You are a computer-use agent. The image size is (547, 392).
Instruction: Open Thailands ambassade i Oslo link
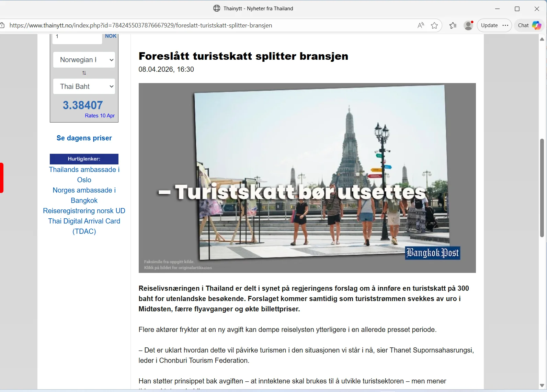tap(84, 175)
